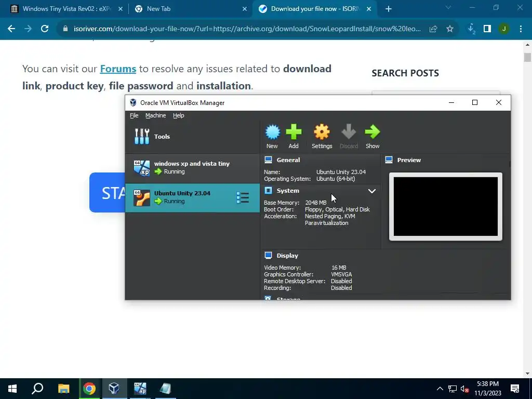This screenshot has width=532, height=399.
Task: Share this page from the address bar
Action: coord(433,29)
